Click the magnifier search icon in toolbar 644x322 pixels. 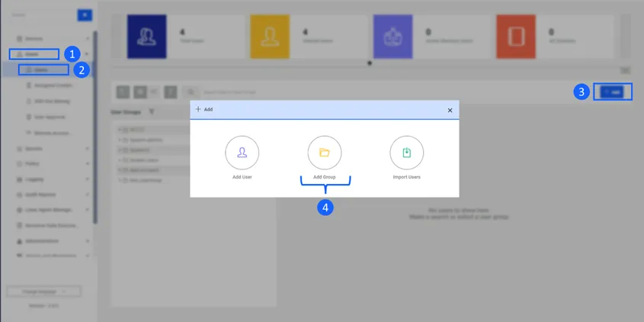click(x=191, y=92)
